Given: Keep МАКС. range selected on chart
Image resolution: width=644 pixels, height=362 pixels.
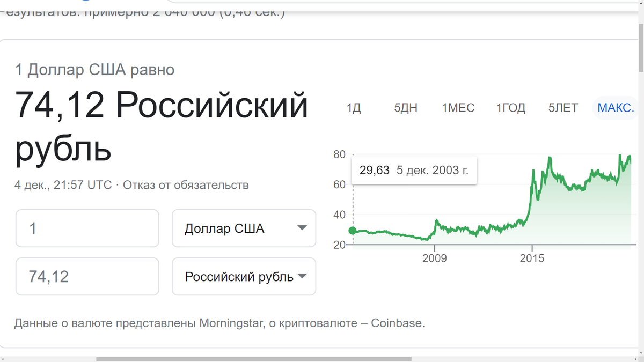Looking at the screenshot, I should [x=615, y=108].
